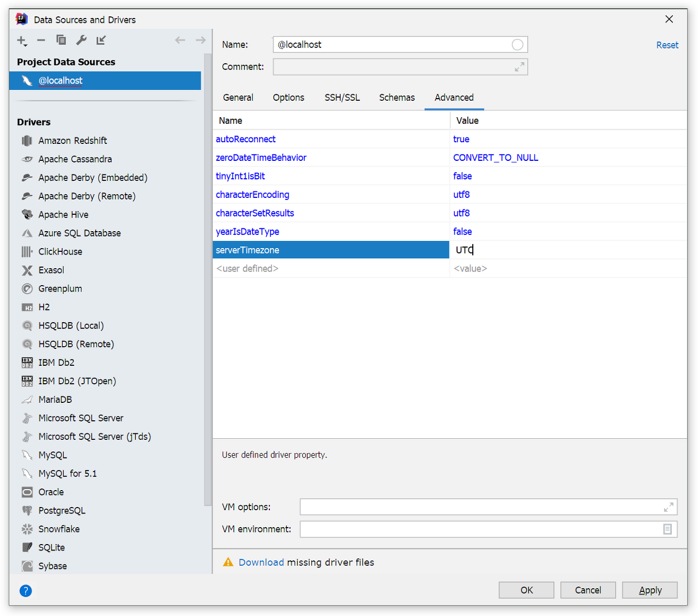698x616 pixels.
Task: Go back with left arrow
Action: (180, 40)
